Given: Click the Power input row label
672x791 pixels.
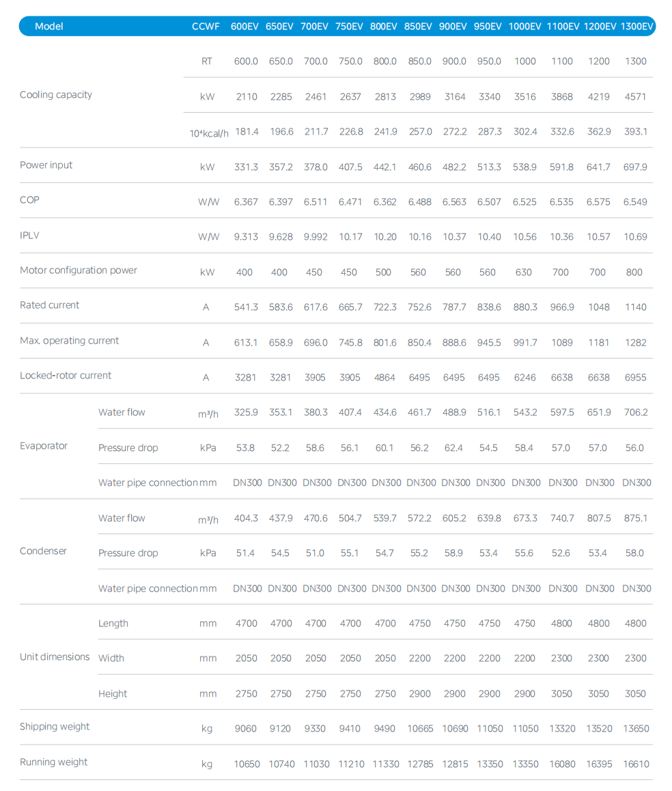Looking at the screenshot, I should tap(46, 165).
